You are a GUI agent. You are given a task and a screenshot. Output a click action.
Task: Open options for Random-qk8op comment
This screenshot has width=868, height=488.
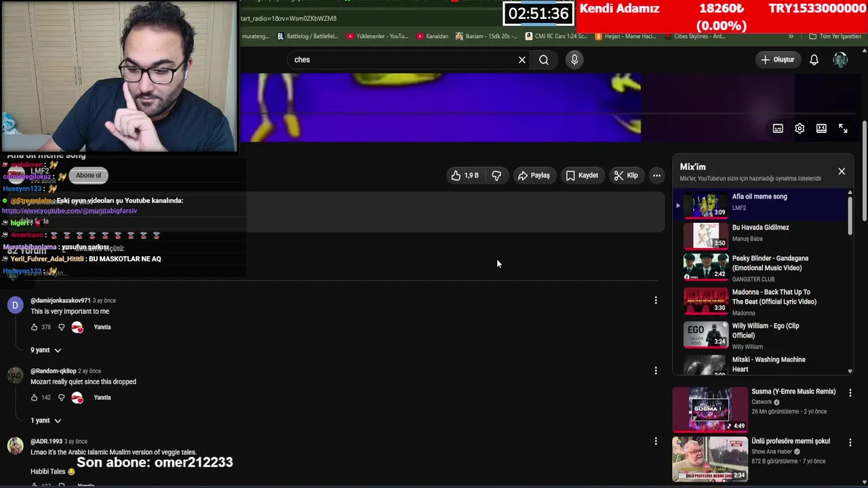tap(656, 371)
